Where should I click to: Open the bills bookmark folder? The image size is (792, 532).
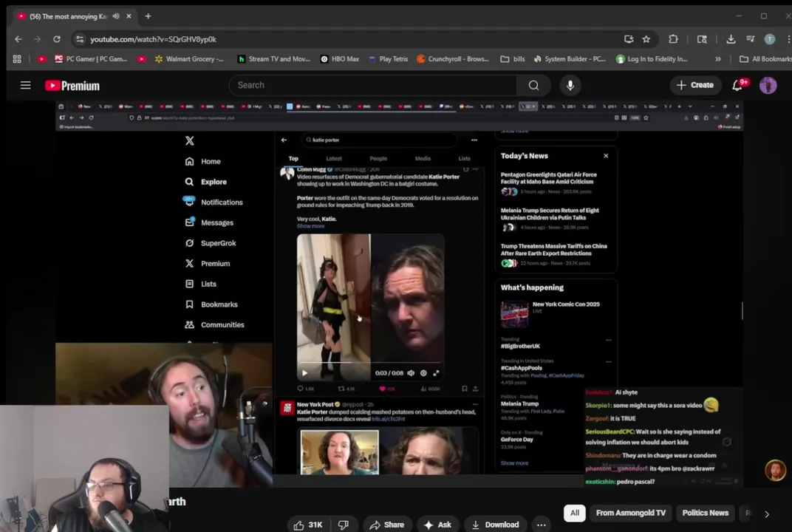(x=512, y=59)
